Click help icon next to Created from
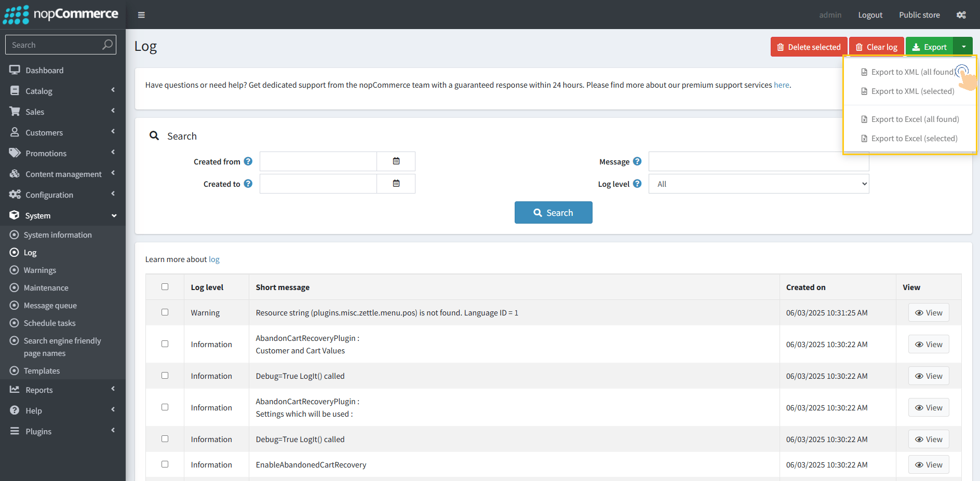This screenshot has width=980, height=481. point(248,161)
